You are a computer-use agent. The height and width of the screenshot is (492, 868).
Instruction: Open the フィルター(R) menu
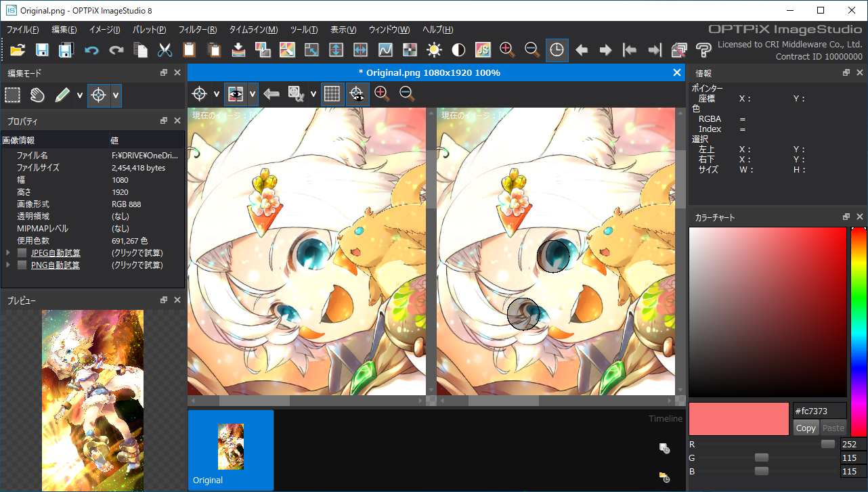pos(198,30)
